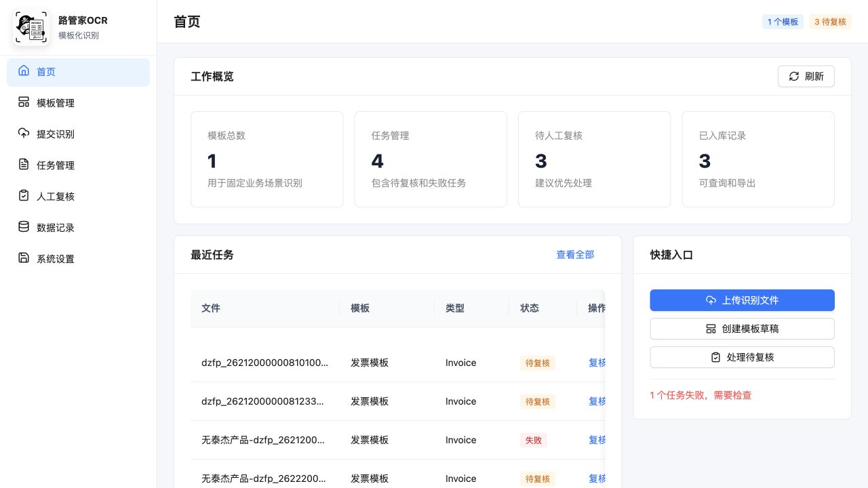Viewport: 868px width, 488px height.
Task: Click the 最近任务 panel title
Action: point(212,255)
